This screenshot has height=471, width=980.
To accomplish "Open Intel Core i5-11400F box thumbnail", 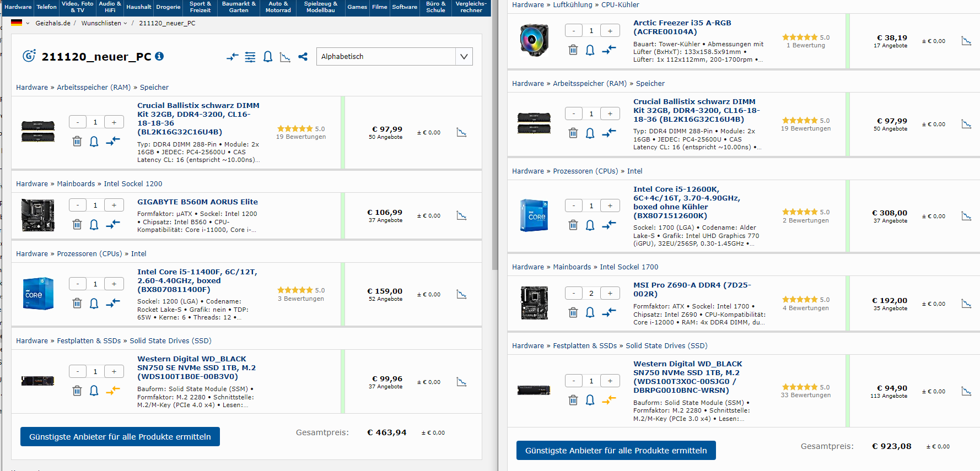I will point(38,294).
